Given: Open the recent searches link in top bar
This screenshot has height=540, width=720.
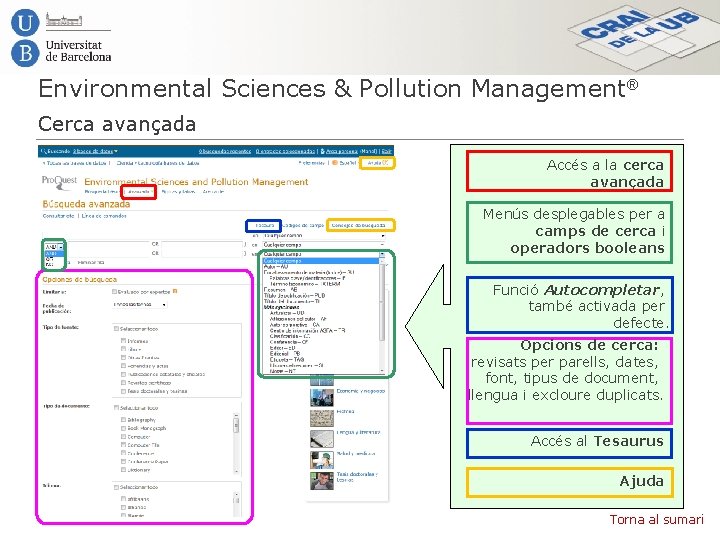Looking at the screenshot, I should click(x=225, y=151).
